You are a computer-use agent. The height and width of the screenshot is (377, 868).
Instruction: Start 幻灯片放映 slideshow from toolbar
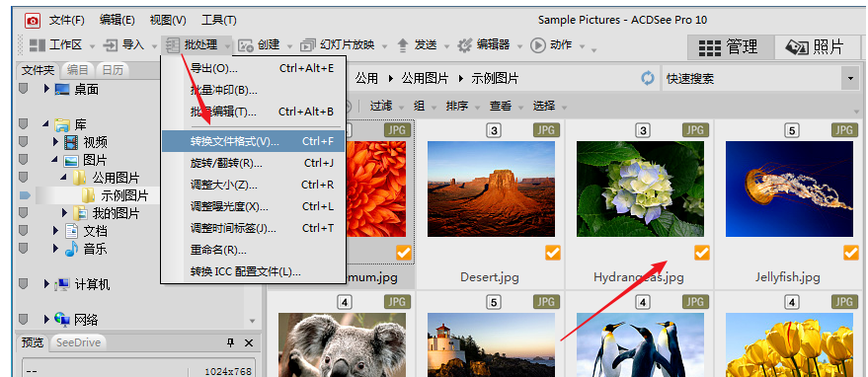point(338,45)
